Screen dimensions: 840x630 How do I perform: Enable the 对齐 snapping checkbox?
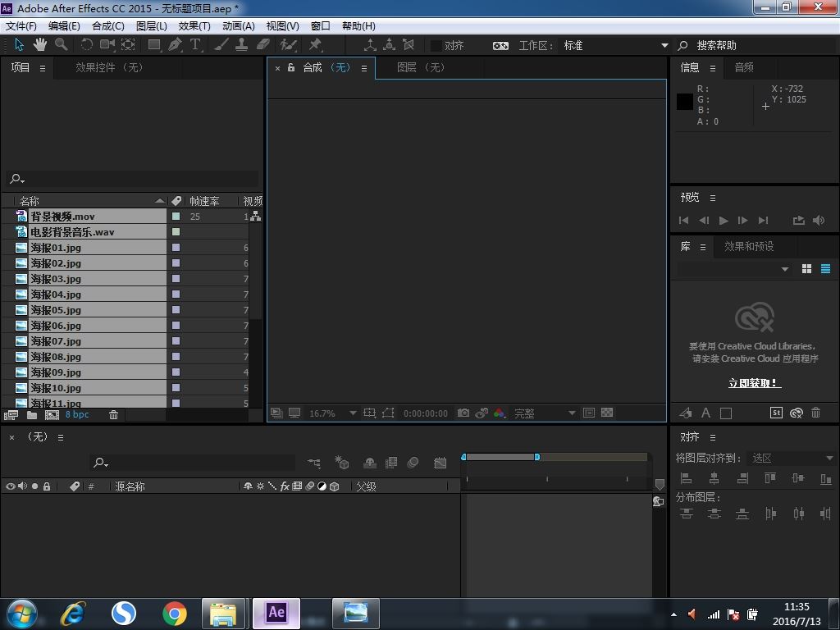[436, 46]
